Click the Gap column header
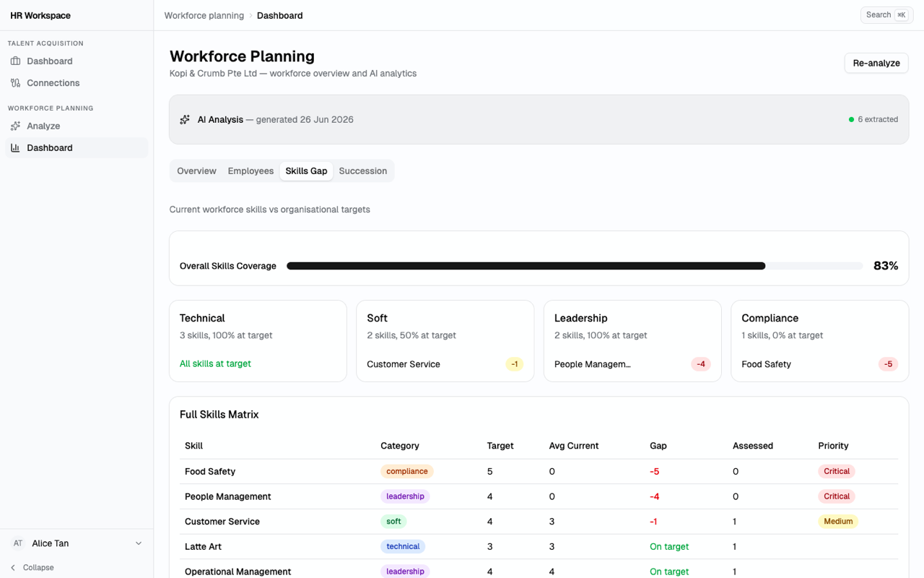The height and width of the screenshot is (578, 924). coord(658,446)
